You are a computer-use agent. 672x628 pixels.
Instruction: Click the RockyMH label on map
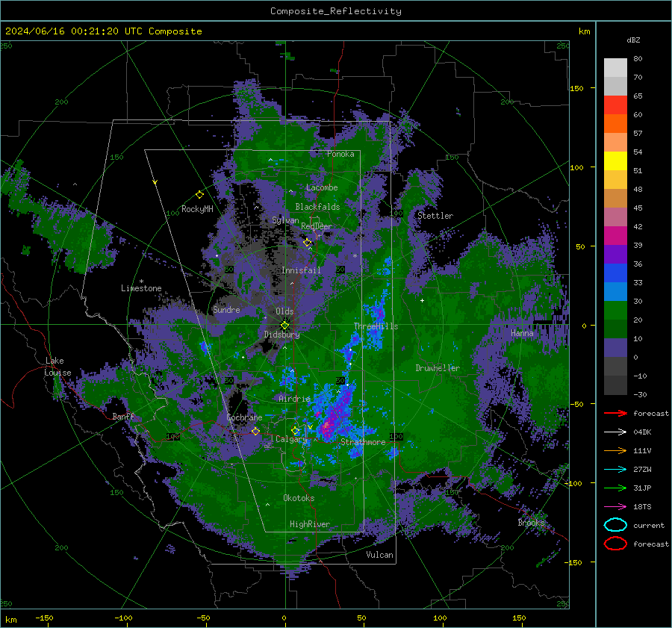coord(197,209)
